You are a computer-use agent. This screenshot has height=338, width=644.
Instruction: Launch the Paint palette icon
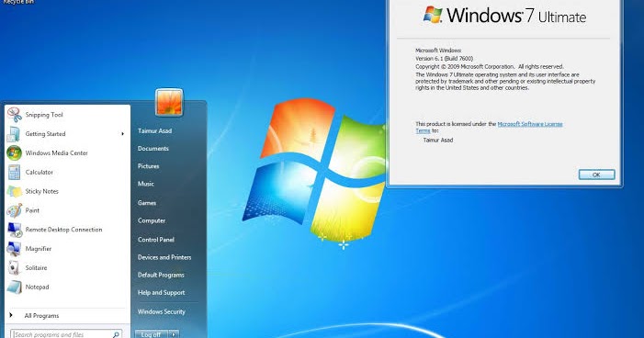pyautogui.click(x=15, y=210)
